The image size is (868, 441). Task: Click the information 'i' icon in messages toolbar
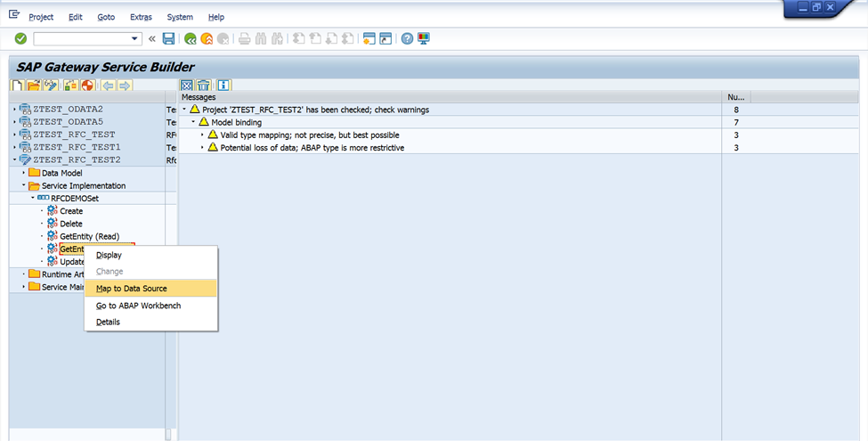pos(223,86)
